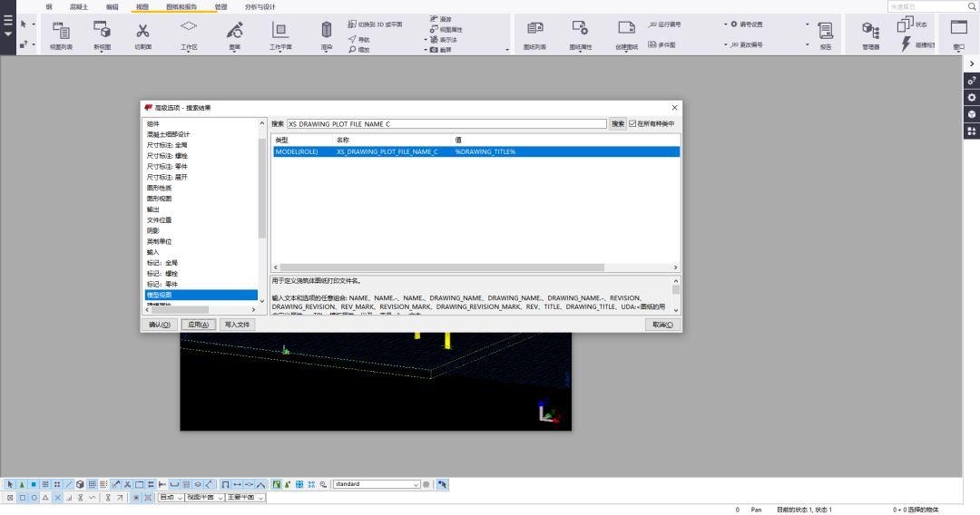This screenshot has height=515, width=980.
Task: Click the 应用(A) apply button
Action: tap(198, 325)
